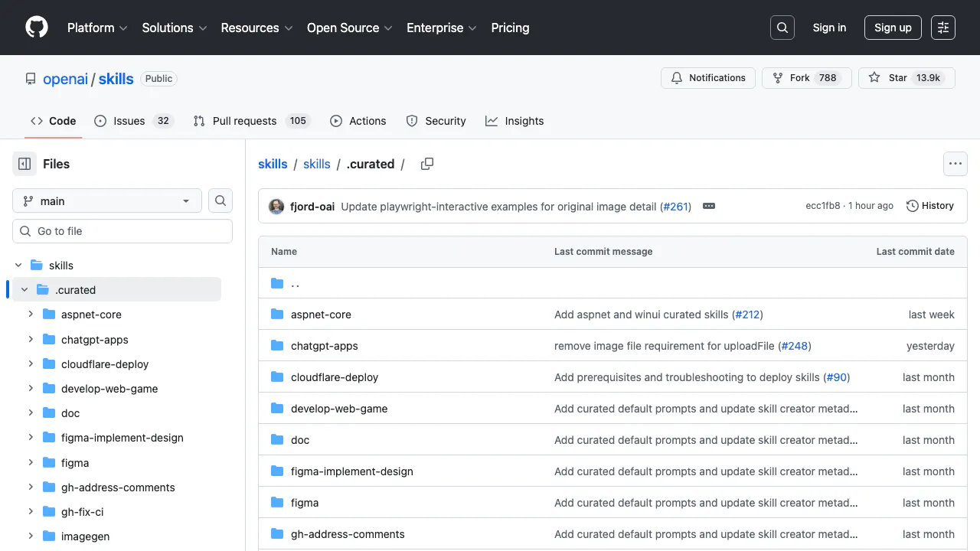
Task: Open Notifications for the repository
Action: (708, 78)
